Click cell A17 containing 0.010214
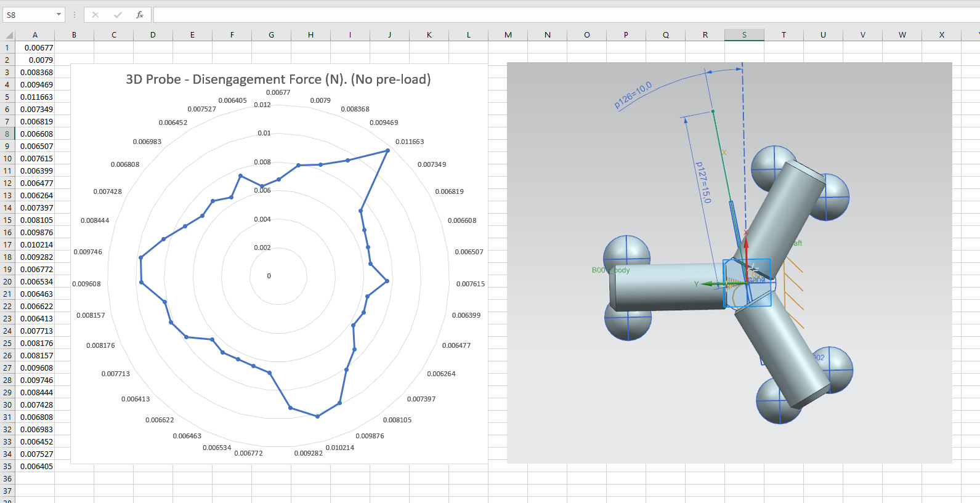980x503 pixels. (35, 244)
